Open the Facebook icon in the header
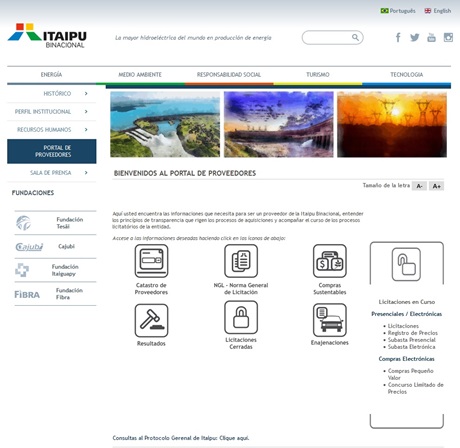 click(398, 37)
